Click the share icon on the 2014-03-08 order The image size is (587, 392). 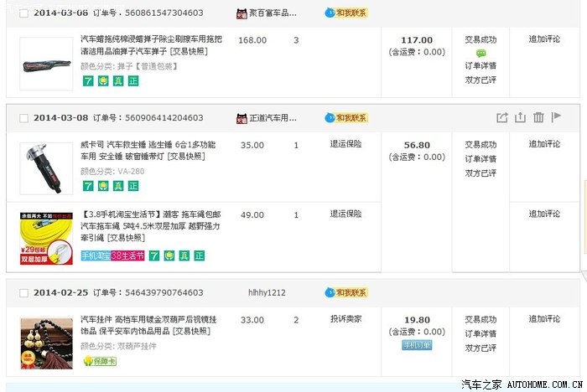pyautogui.click(x=502, y=118)
